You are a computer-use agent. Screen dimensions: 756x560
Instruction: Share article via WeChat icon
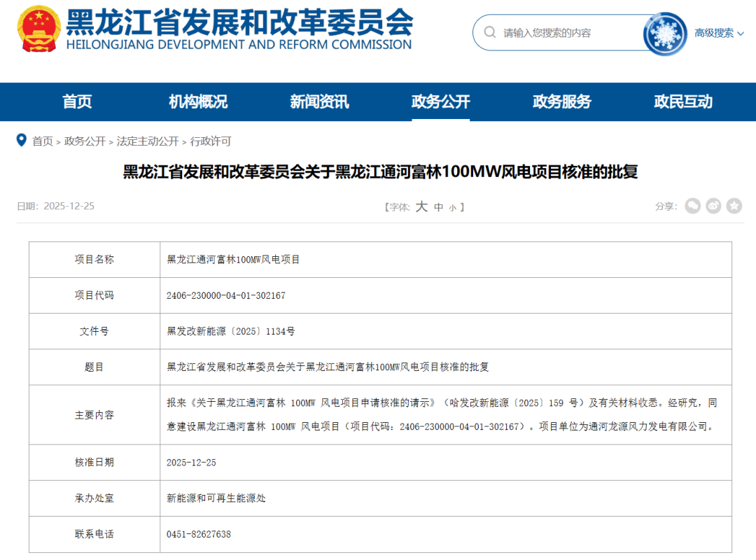[x=692, y=206]
